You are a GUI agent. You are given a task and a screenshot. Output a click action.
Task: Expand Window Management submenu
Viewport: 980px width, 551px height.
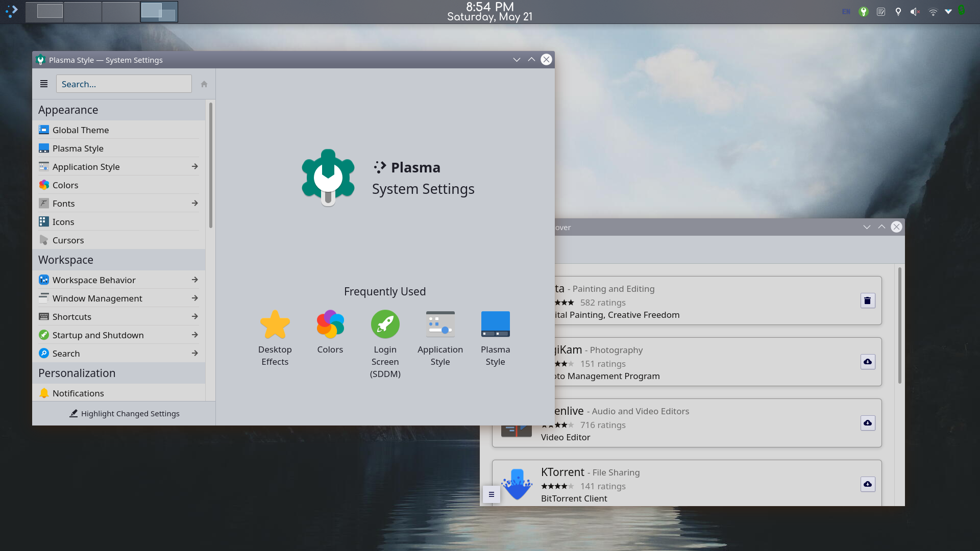(195, 298)
